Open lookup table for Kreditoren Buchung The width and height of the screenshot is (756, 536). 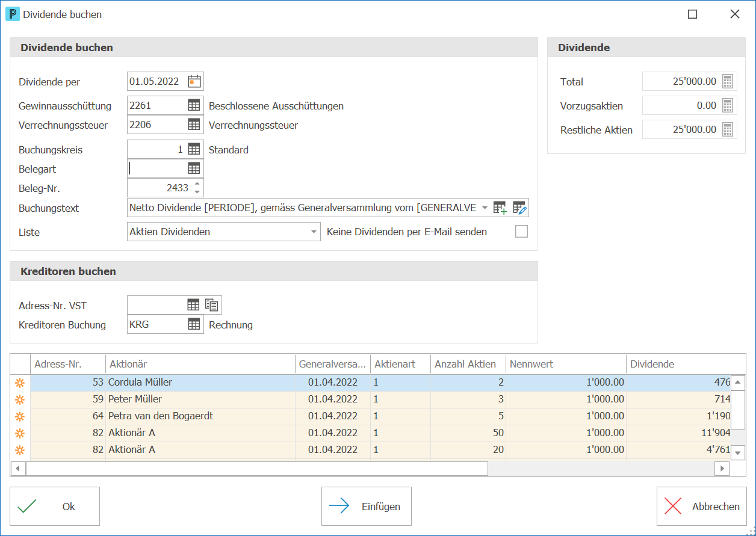tap(194, 325)
